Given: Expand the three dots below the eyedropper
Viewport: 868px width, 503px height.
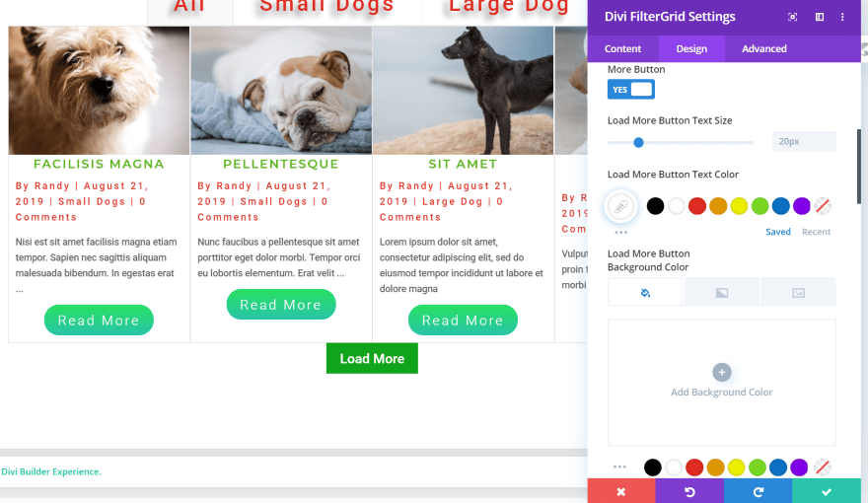Looking at the screenshot, I should coord(621,233).
